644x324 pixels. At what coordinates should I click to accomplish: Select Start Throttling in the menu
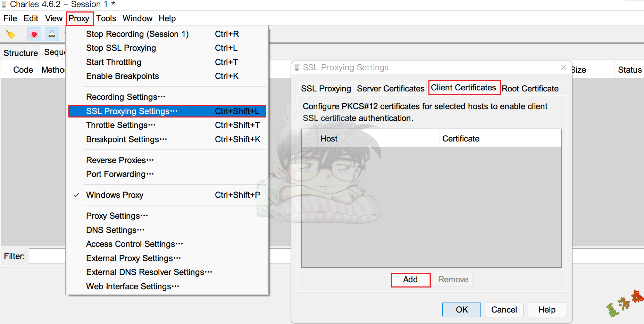(x=114, y=62)
